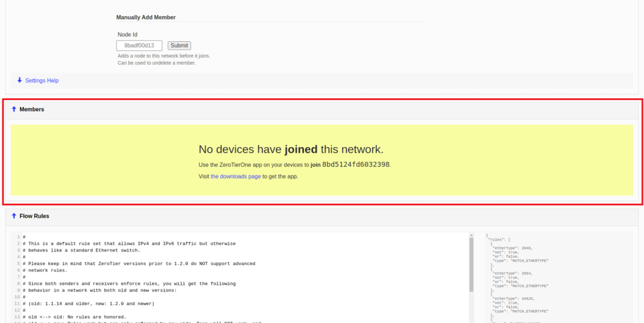This screenshot has height=323, width=644.
Task: Click the Node Id label
Action: tap(127, 35)
